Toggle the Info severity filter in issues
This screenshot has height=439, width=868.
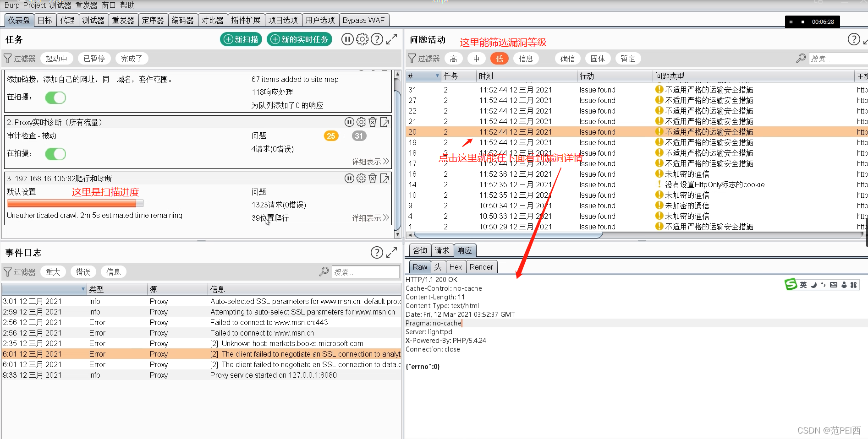click(x=526, y=59)
